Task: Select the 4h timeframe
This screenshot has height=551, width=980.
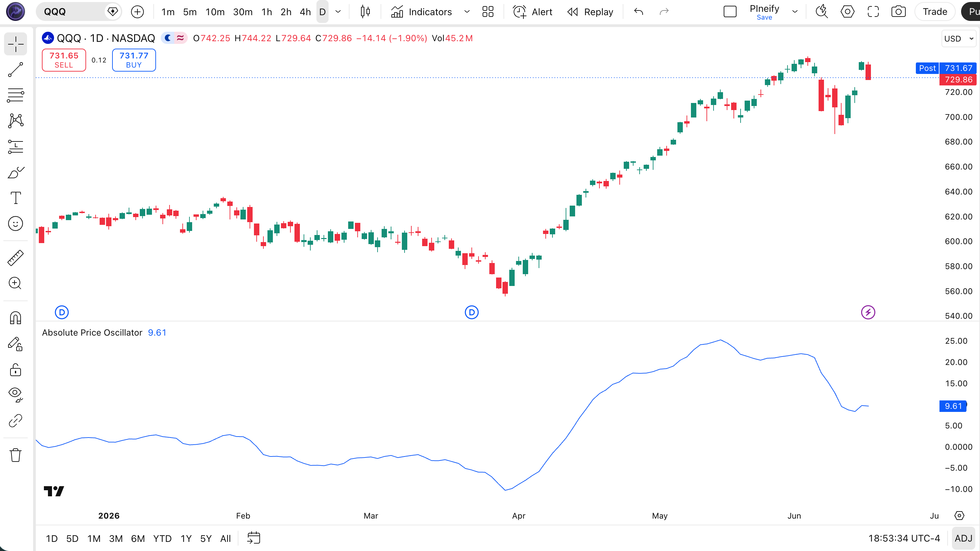Action: tap(305, 12)
